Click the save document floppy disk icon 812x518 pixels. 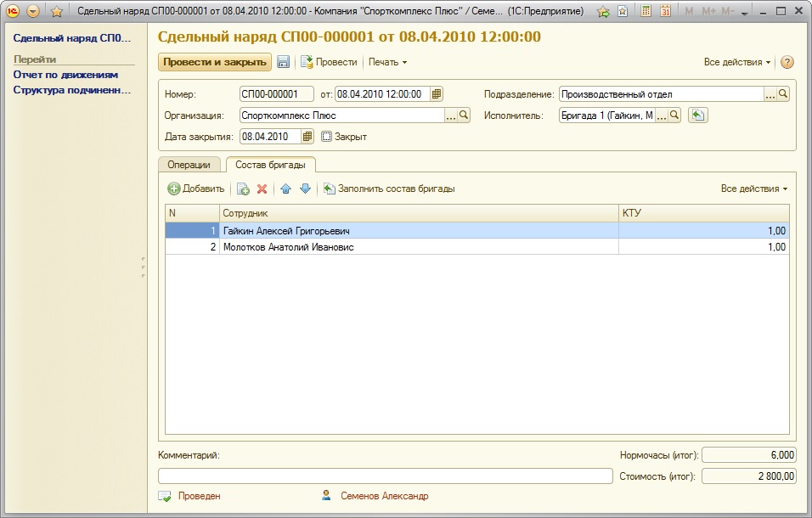[283, 62]
